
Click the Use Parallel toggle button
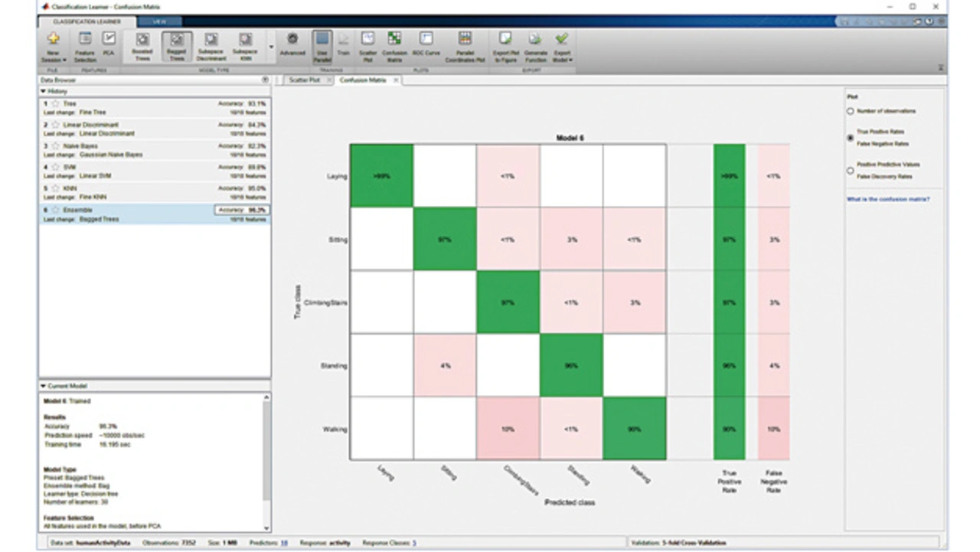point(322,45)
